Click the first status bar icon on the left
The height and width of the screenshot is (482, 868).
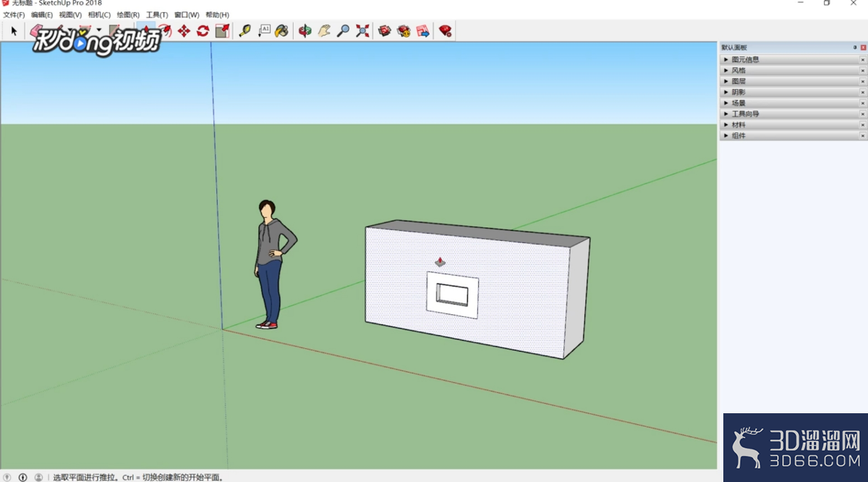pyautogui.click(x=8, y=477)
